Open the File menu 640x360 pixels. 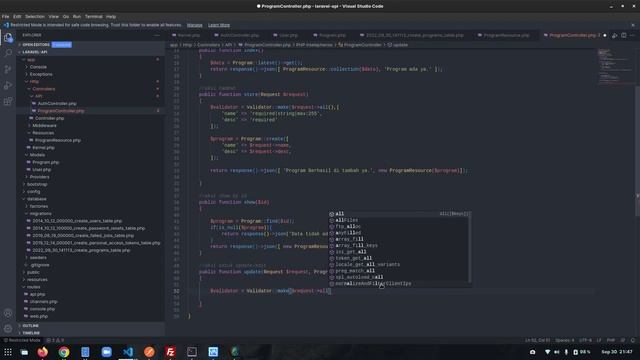click(5, 17)
